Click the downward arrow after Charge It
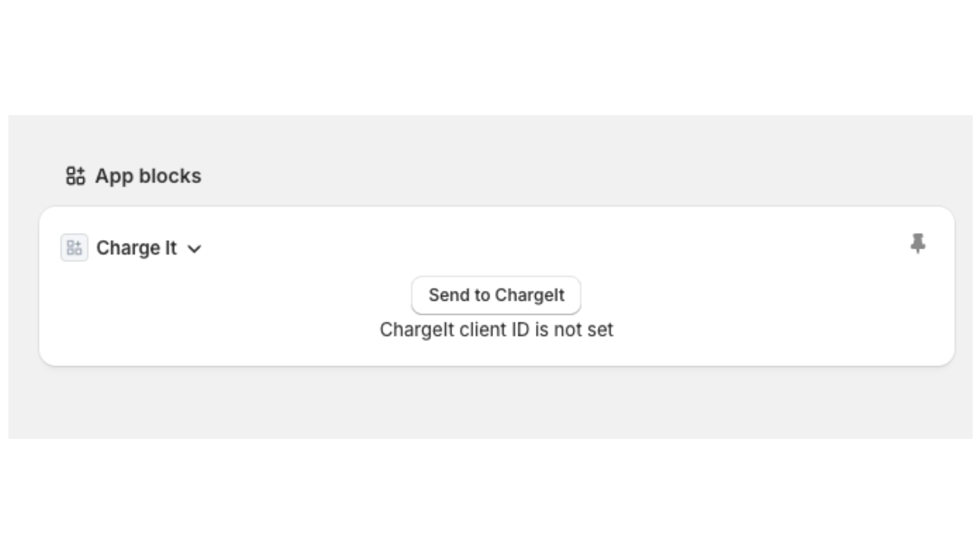Image resolution: width=980 pixels, height=551 pixels. [194, 249]
